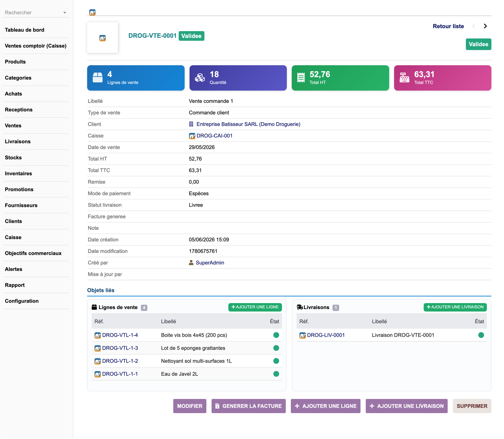Click the user icon next to SuperAdmin

[x=191, y=263]
